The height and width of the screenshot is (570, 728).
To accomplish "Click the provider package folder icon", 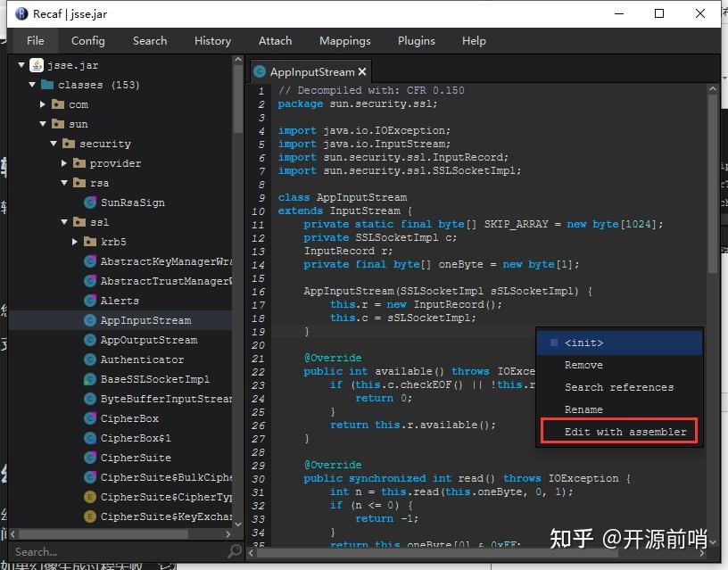I will click(x=79, y=163).
